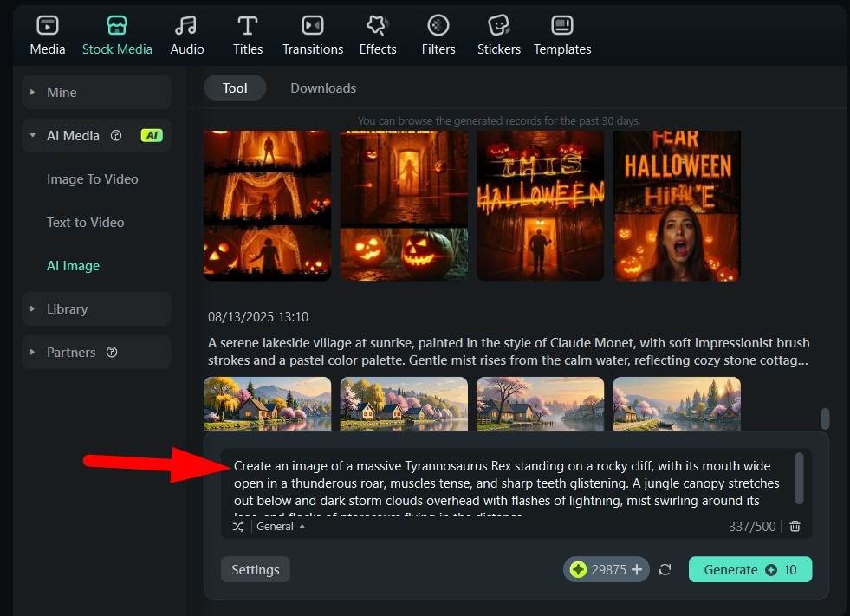
Task: Click the 337/500 character counter
Action: click(752, 526)
